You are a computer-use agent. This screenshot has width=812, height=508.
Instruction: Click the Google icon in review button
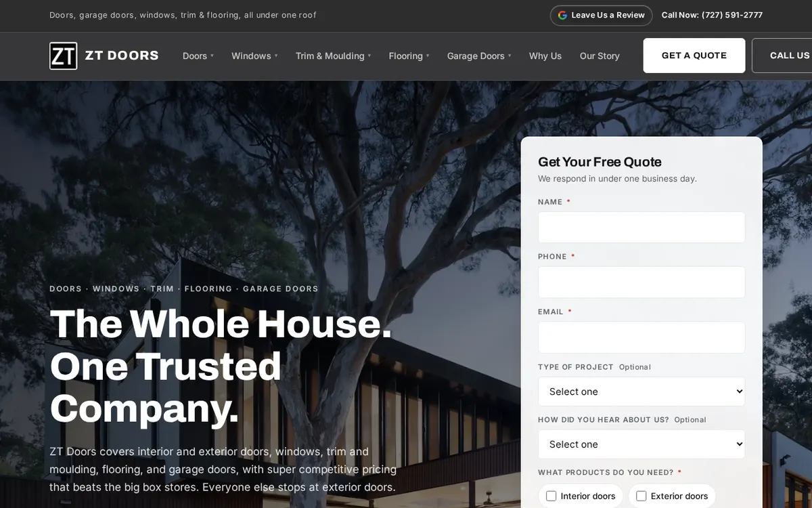pos(562,15)
